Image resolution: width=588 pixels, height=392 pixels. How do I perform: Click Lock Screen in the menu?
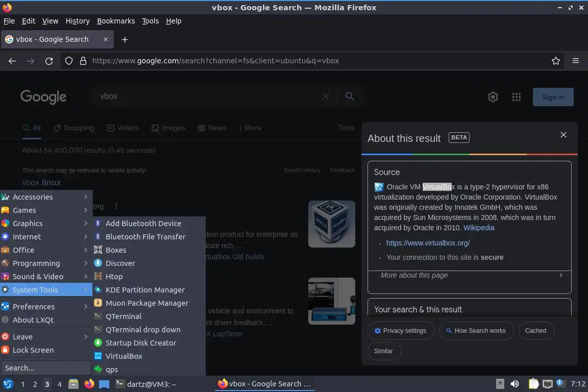point(46,350)
